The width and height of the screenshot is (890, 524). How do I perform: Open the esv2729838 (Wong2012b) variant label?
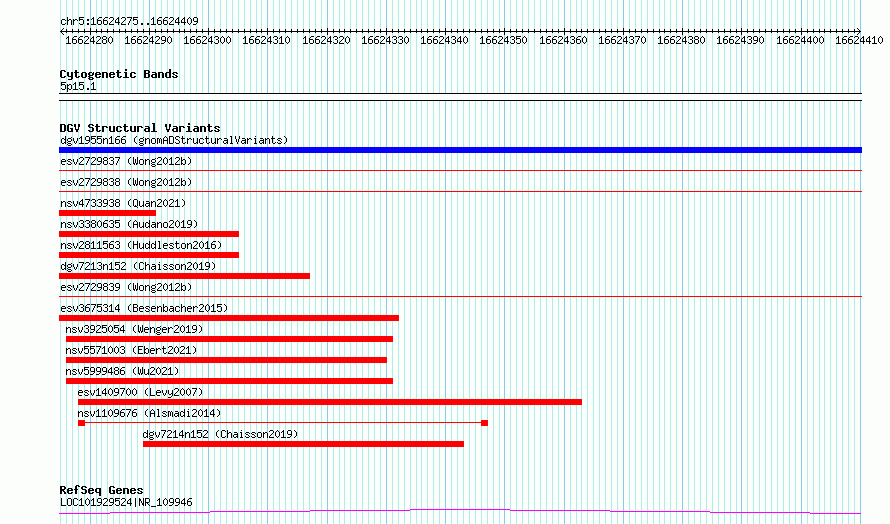tap(126, 182)
